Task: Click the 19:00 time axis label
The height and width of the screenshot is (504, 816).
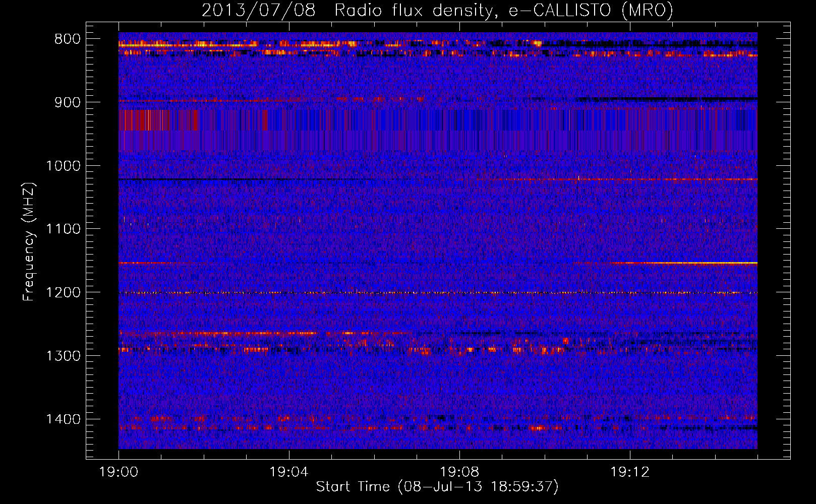Action: 119,472
